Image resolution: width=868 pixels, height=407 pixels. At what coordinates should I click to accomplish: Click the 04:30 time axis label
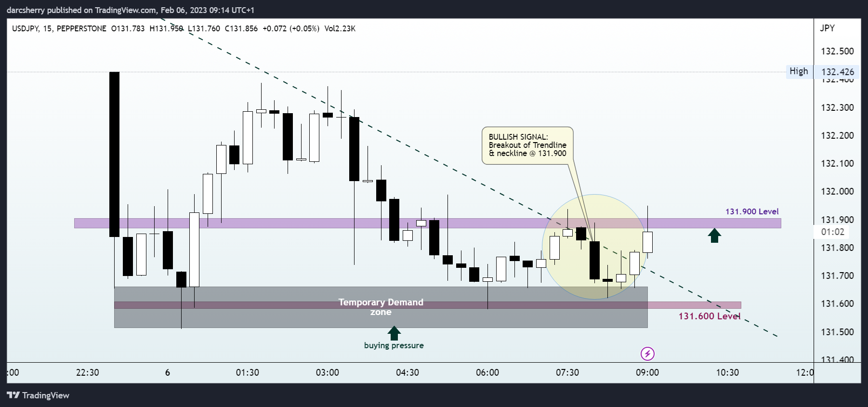pyautogui.click(x=408, y=372)
